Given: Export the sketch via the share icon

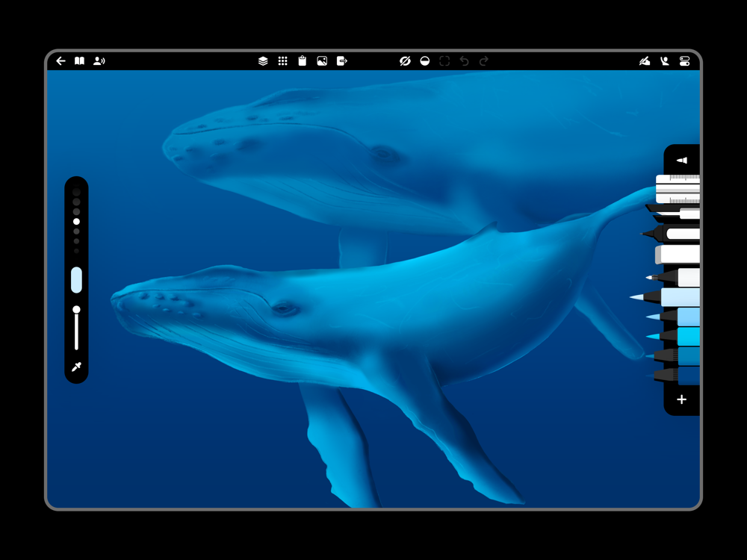Looking at the screenshot, I should click(342, 61).
